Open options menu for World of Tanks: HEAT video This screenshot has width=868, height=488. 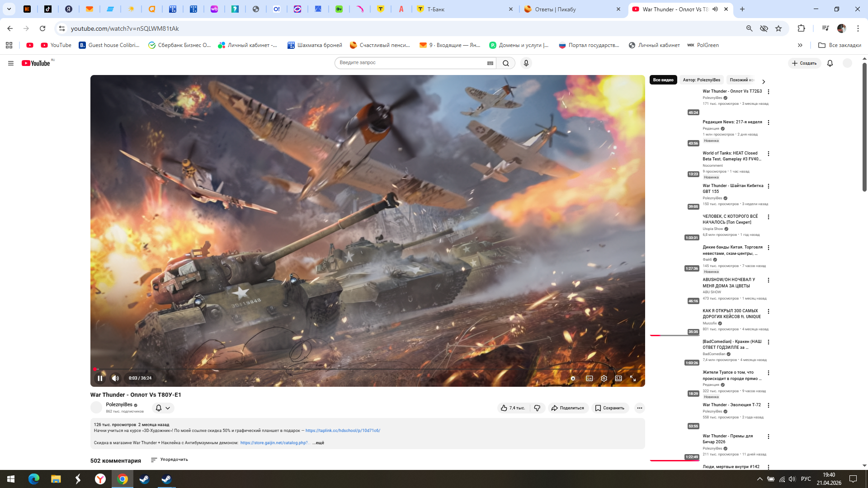769,154
